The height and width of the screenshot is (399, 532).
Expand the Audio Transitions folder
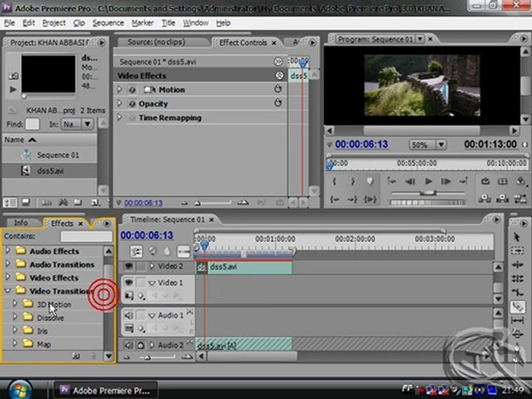point(8,264)
